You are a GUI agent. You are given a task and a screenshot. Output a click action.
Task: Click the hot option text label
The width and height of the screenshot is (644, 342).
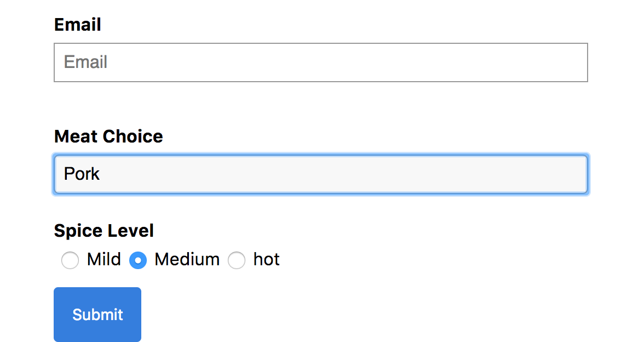click(x=266, y=259)
